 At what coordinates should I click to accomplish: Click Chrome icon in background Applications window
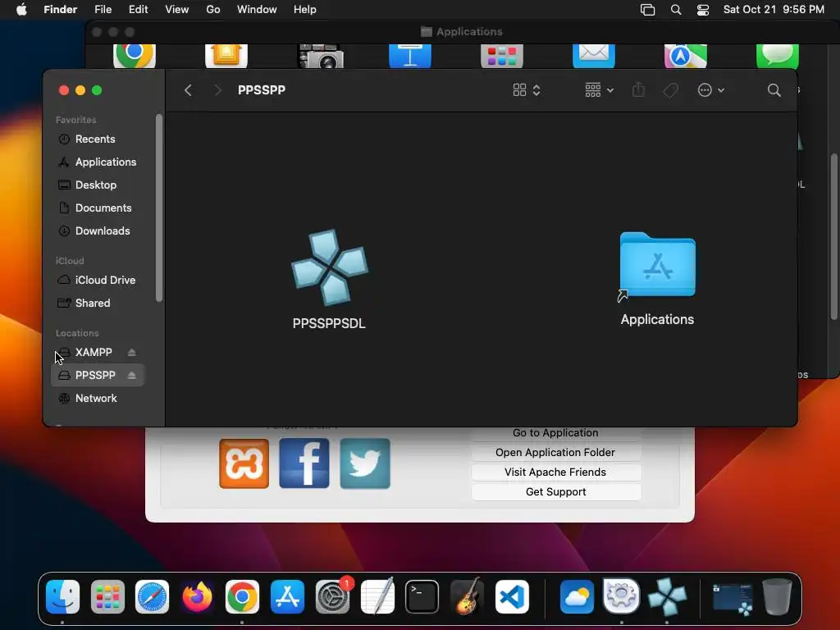[x=135, y=55]
